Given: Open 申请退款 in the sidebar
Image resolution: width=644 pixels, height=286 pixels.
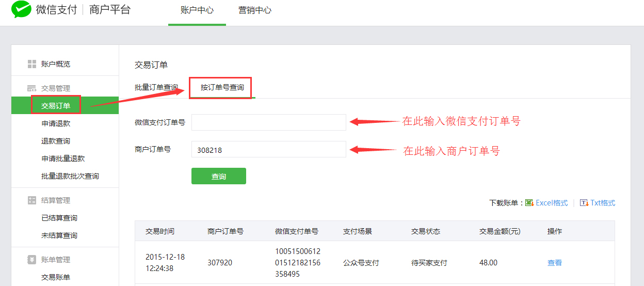Looking at the screenshot, I should pos(56,123).
